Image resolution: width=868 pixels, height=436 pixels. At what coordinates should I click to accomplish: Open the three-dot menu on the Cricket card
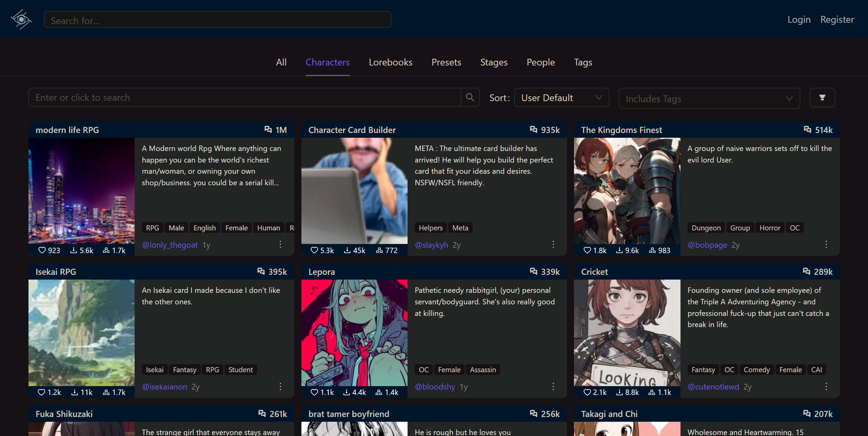coord(826,386)
